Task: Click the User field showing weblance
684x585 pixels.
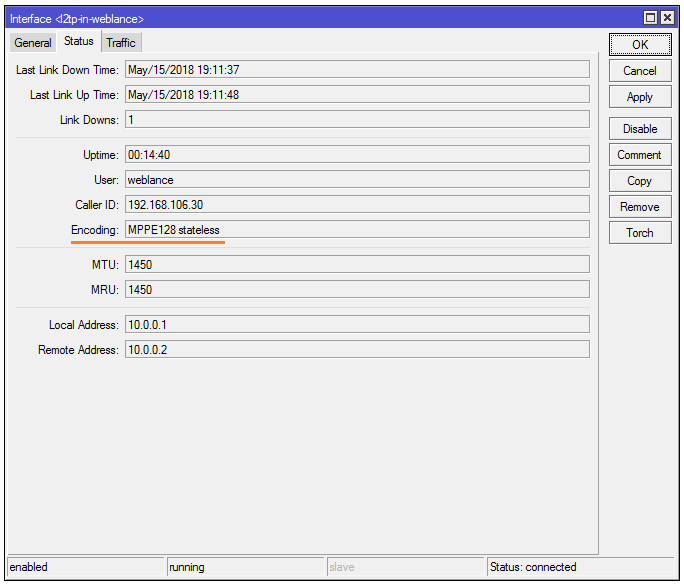Action: (357, 179)
